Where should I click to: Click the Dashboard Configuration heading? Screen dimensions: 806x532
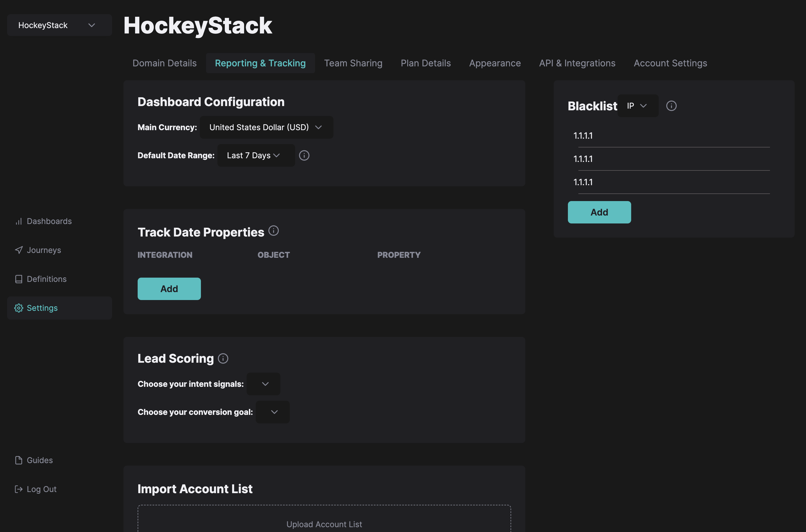[211, 102]
